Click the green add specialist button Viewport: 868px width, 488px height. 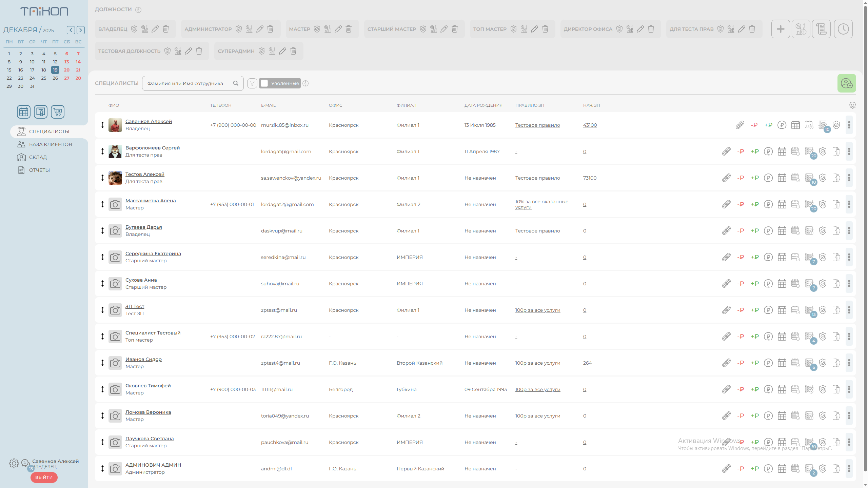847,83
